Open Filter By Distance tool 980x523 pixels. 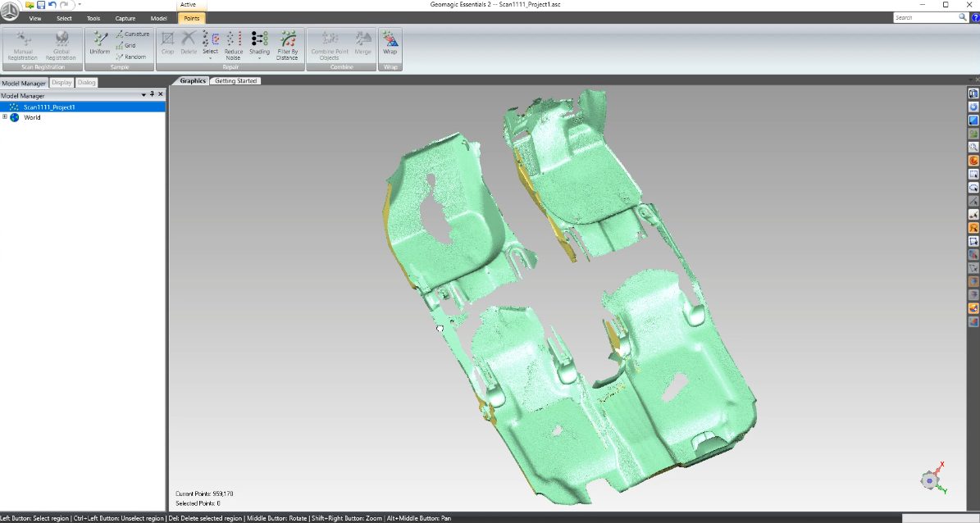(x=288, y=43)
